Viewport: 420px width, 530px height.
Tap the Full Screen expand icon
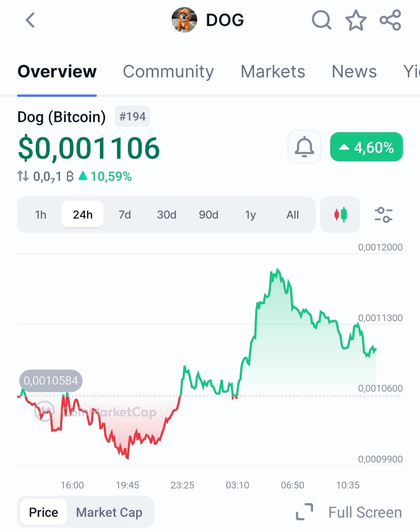(x=304, y=512)
